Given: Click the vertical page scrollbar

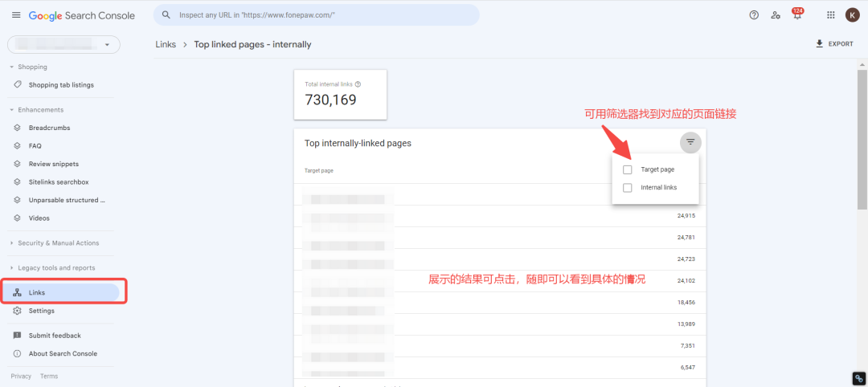Looking at the screenshot, I should 862,140.
